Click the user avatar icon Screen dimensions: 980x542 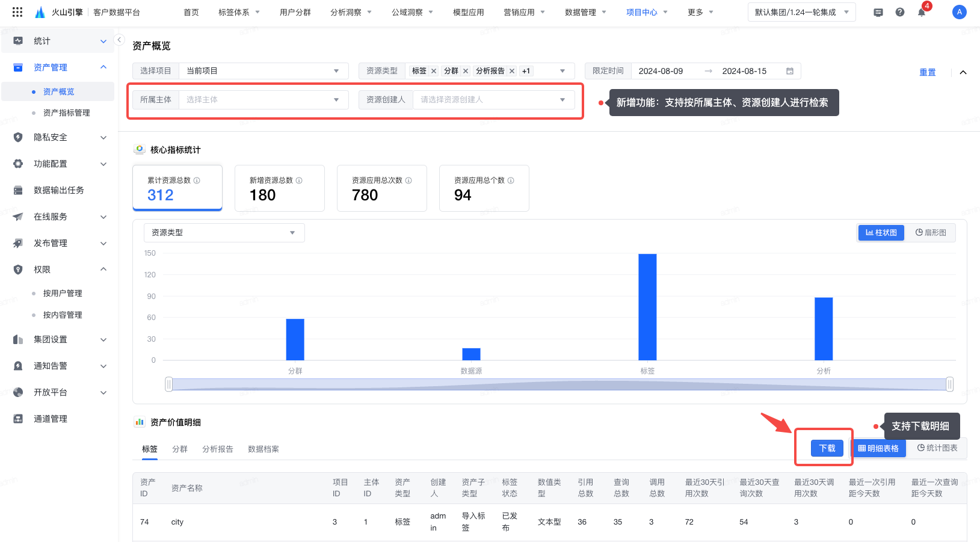pyautogui.click(x=959, y=12)
